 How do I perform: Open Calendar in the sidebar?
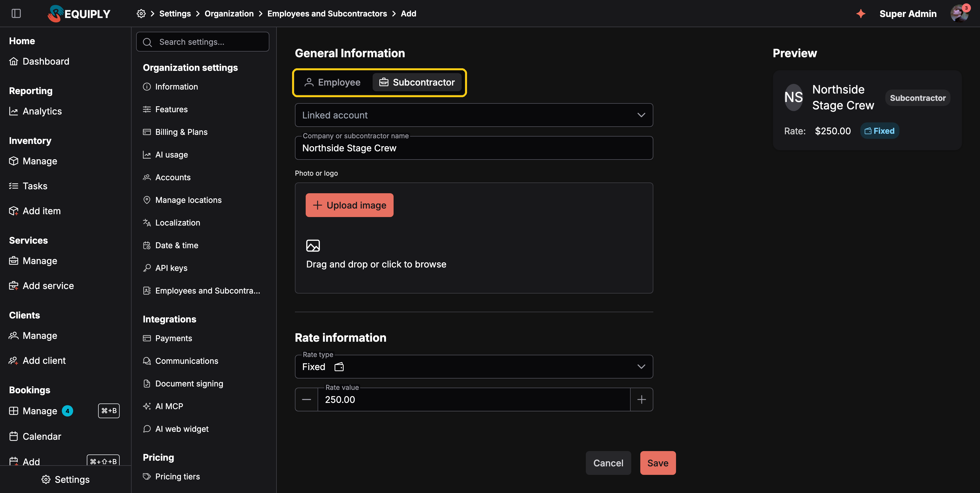(35, 436)
